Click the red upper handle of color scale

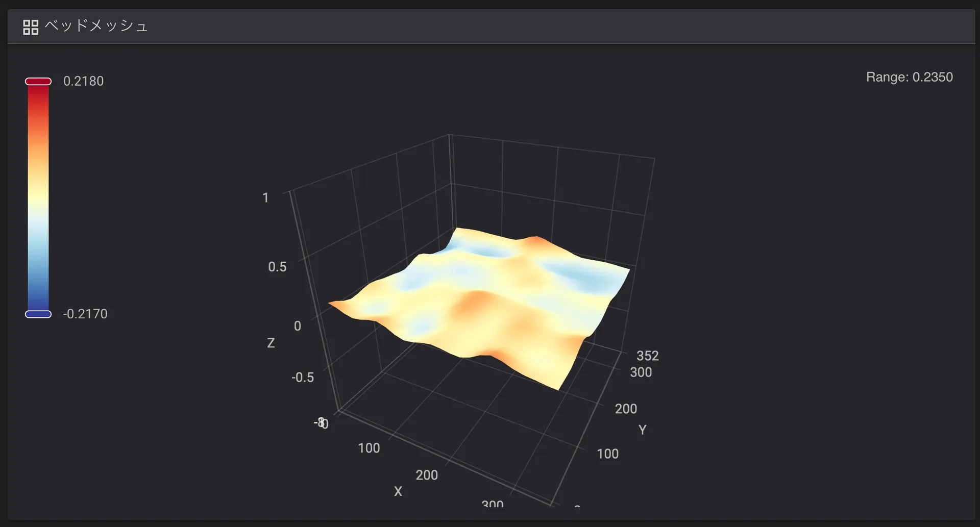point(38,82)
